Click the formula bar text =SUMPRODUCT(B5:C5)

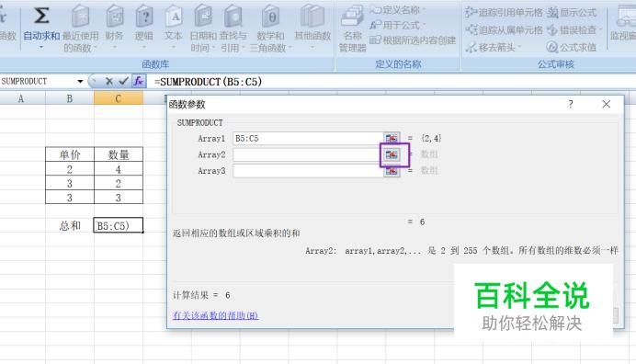click(208, 82)
